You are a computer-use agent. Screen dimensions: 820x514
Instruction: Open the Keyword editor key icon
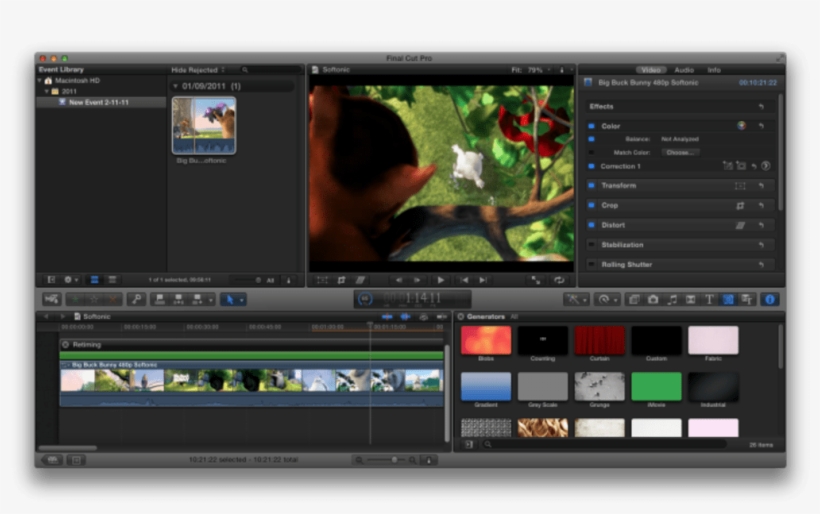click(136, 299)
